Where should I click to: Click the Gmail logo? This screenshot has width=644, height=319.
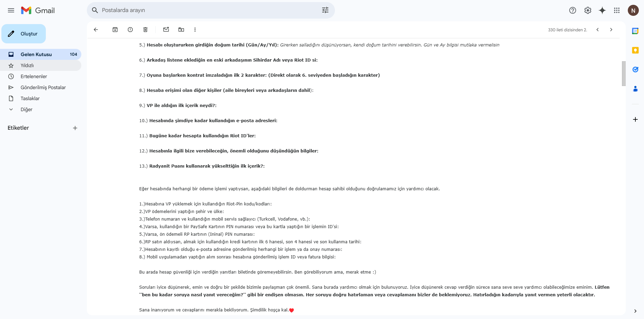(38, 10)
